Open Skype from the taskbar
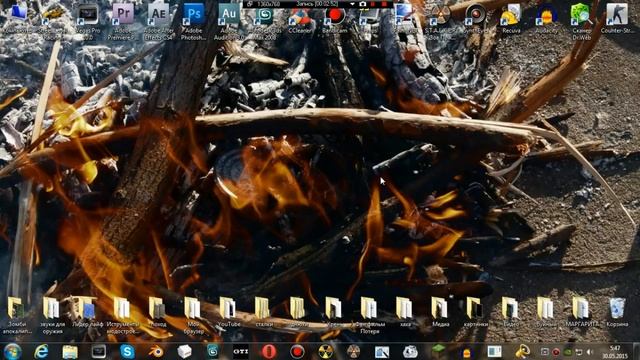 (127, 351)
